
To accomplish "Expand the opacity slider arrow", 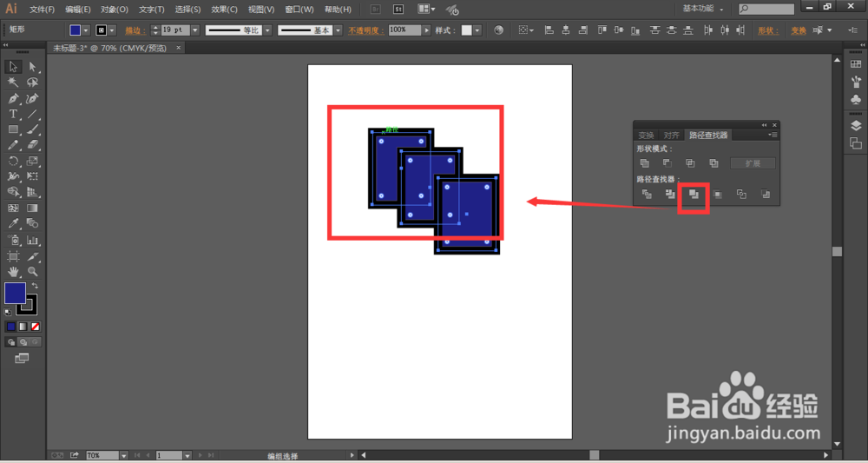I will tap(426, 30).
